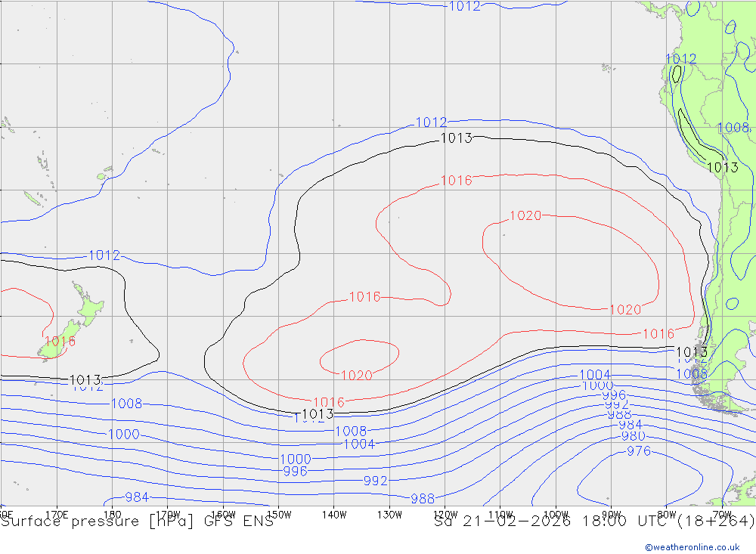The image size is (756, 554).
Task: Click the 100W longitude label
Action: (556, 515)
